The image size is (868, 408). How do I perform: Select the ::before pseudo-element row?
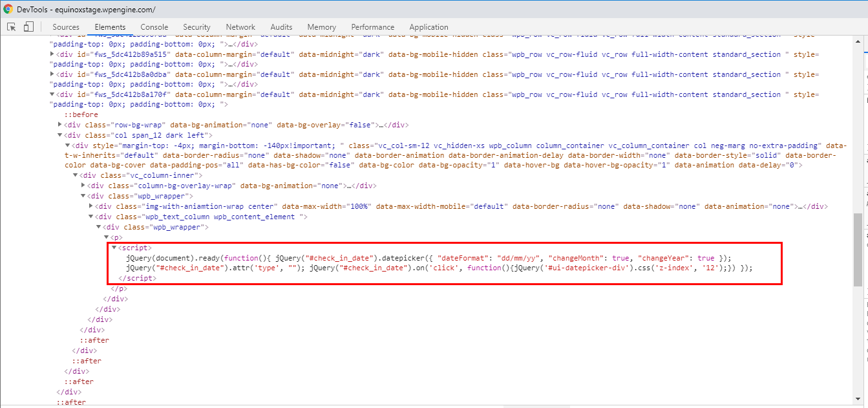81,114
